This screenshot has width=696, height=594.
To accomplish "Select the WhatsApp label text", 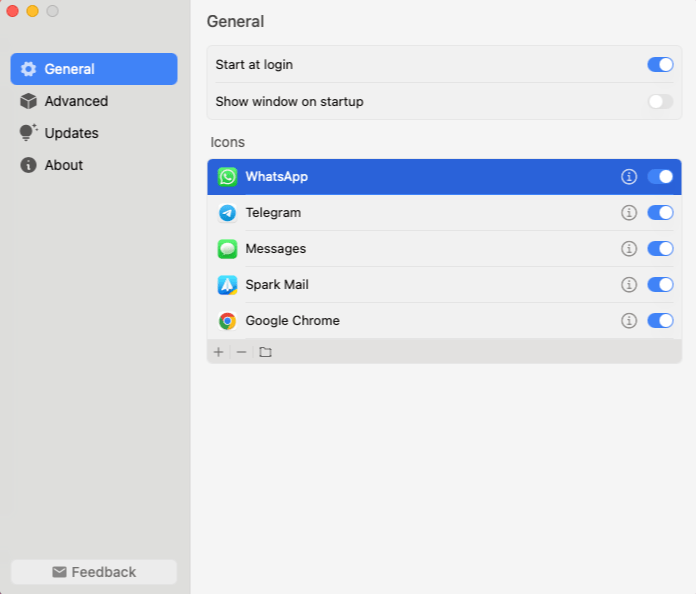I will [x=277, y=177].
